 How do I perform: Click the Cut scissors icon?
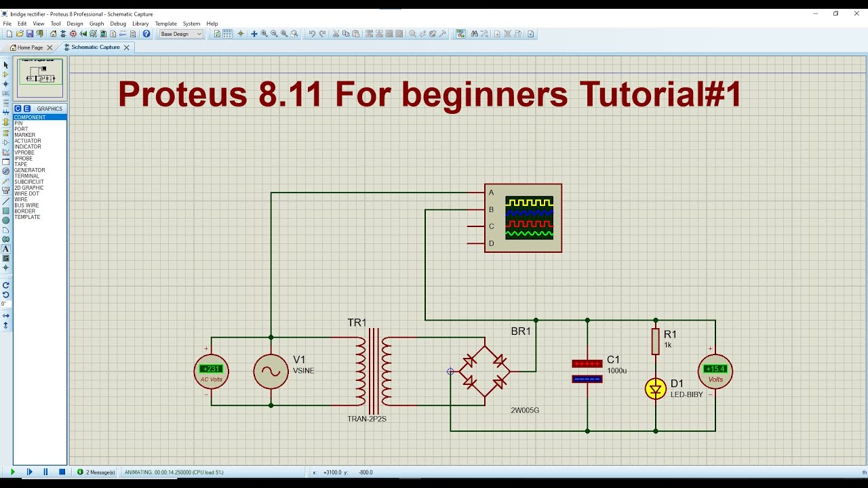[336, 34]
